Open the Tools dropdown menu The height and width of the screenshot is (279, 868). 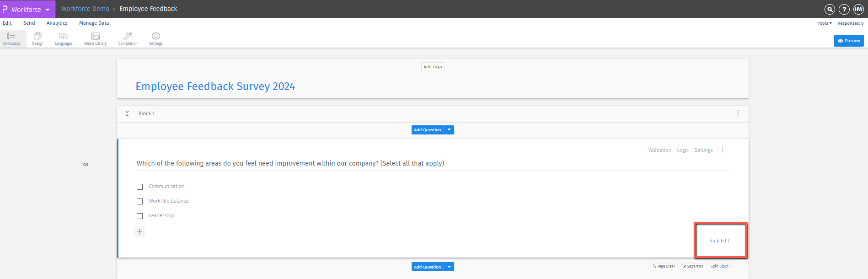pyautogui.click(x=825, y=23)
